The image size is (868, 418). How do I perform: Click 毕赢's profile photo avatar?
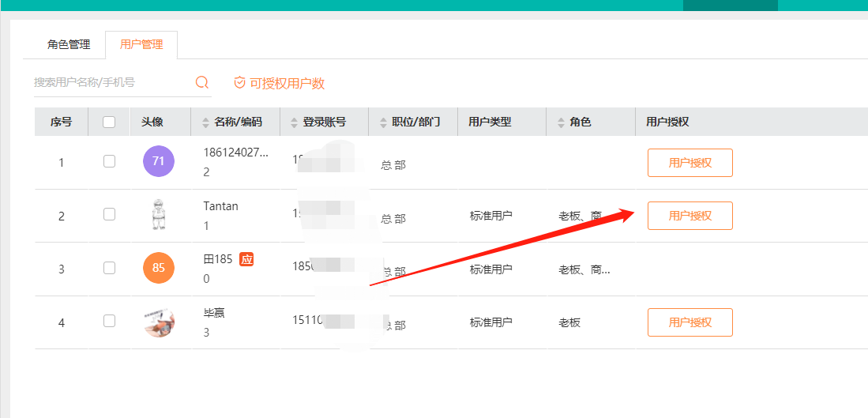[x=159, y=322]
